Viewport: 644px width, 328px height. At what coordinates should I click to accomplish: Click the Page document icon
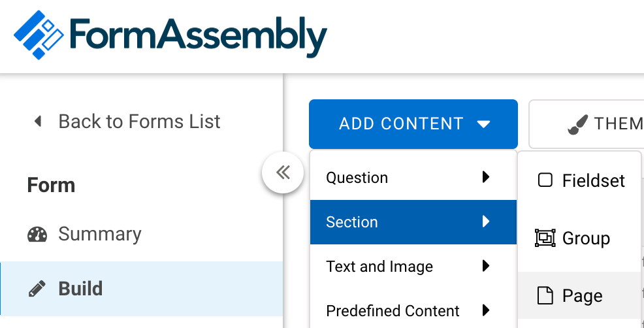click(545, 295)
